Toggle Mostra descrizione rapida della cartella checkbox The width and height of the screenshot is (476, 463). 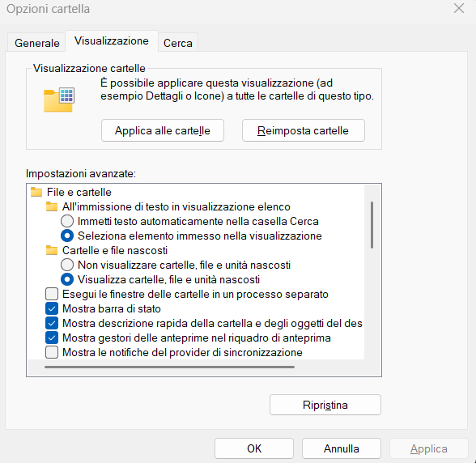point(52,323)
